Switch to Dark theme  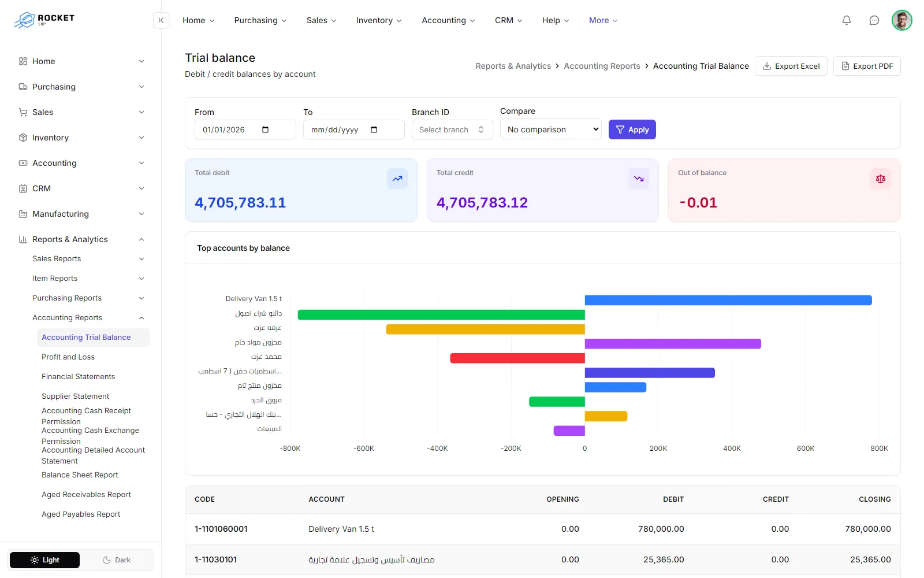117,560
